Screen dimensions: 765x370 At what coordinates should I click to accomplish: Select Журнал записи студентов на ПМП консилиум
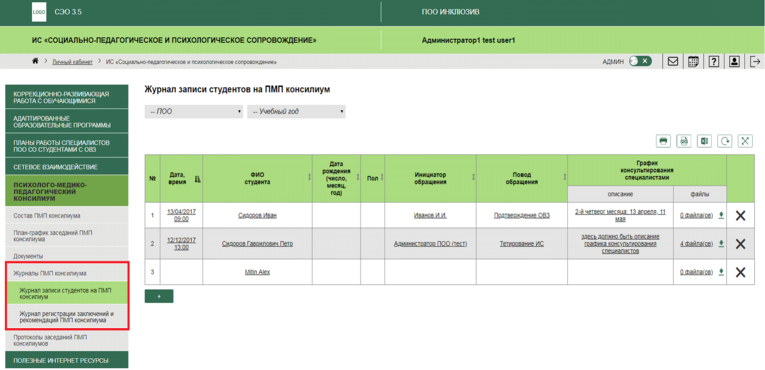click(x=66, y=293)
